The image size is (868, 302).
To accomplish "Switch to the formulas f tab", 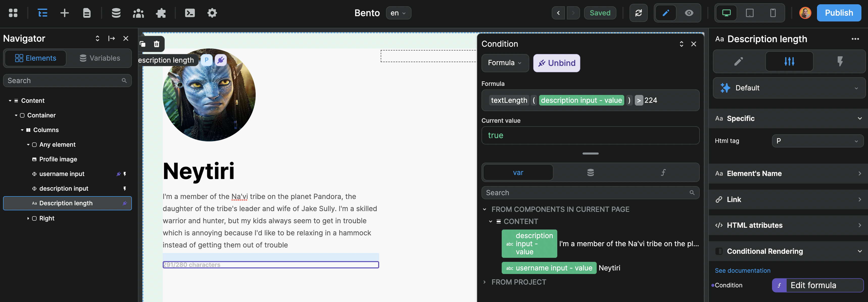I will [x=663, y=172].
